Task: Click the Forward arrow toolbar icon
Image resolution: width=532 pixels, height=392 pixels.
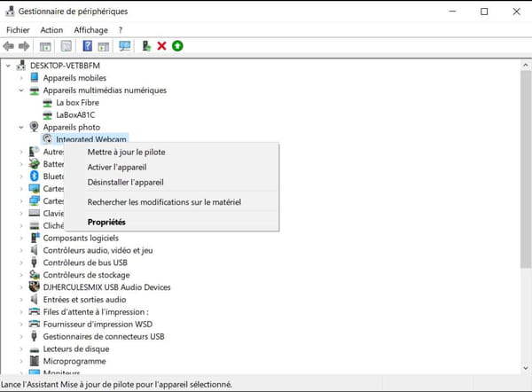Action: coord(24,46)
